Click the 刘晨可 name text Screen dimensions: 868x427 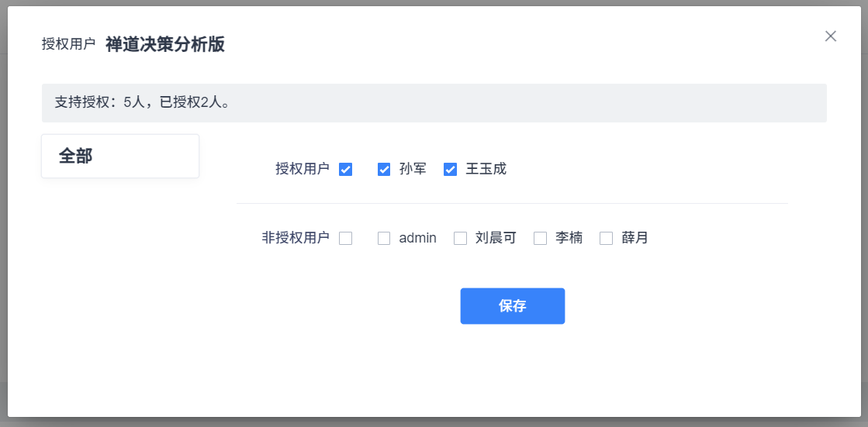496,238
